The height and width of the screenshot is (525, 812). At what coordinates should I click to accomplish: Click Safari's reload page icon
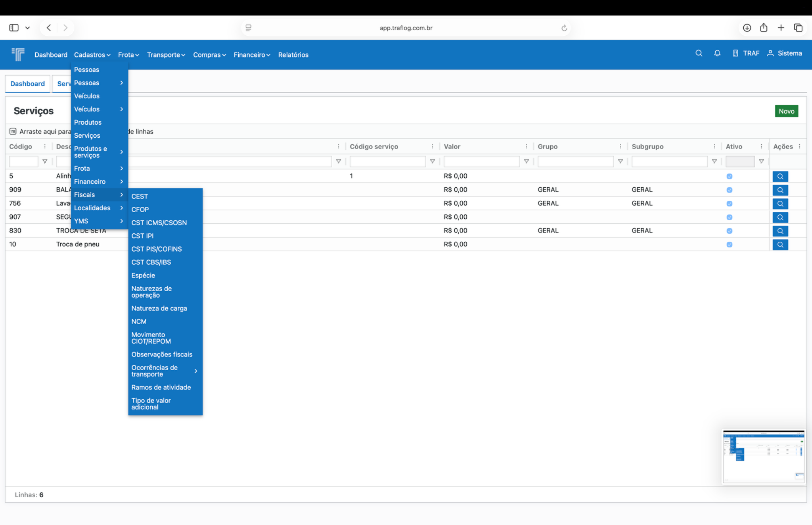(564, 28)
